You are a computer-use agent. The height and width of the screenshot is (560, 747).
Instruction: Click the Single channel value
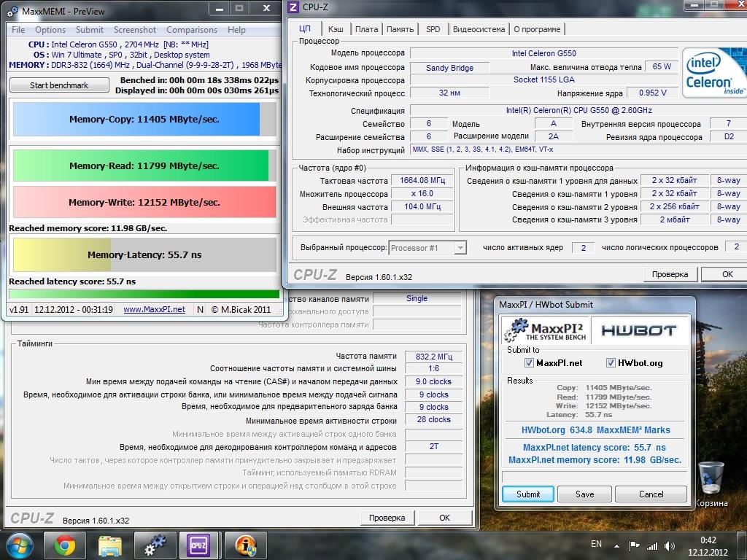417,298
